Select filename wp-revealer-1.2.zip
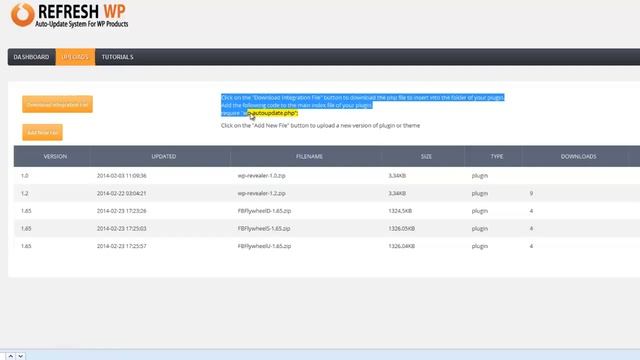 (262, 193)
